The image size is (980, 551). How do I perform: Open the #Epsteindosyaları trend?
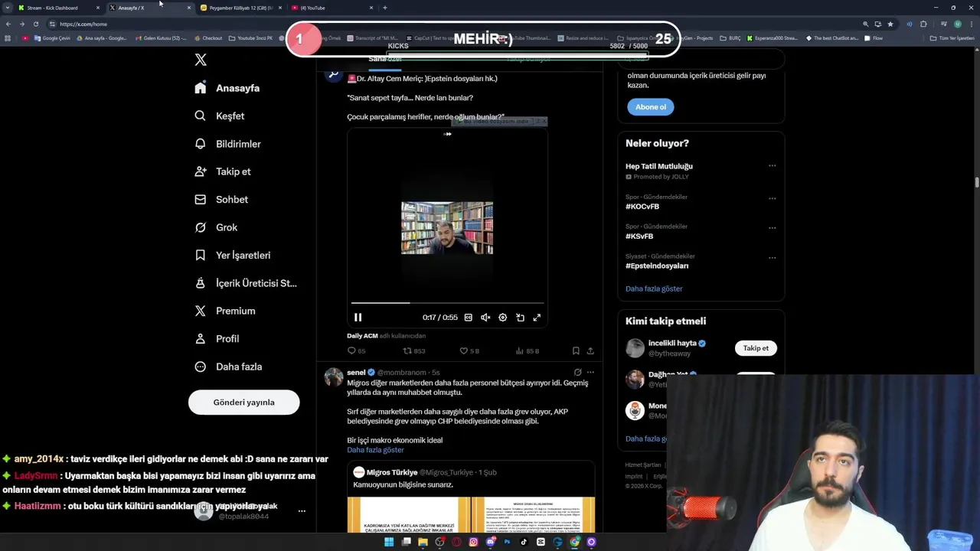tap(657, 266)
